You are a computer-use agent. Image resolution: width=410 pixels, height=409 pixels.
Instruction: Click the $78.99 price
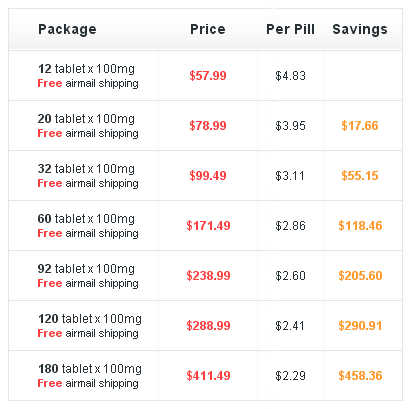[208, 126]
